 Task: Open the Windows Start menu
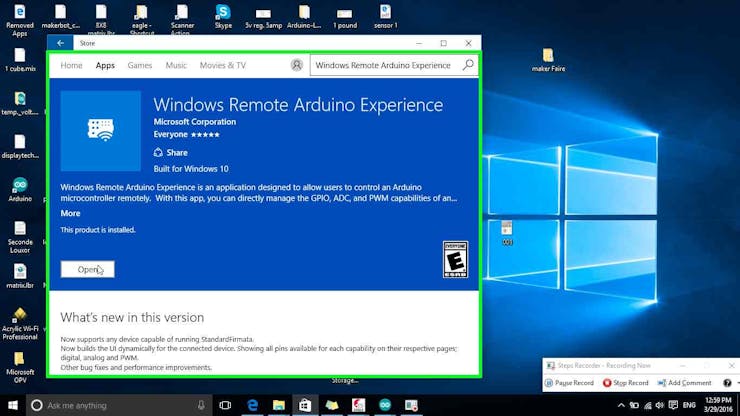(x=13, y=405)
